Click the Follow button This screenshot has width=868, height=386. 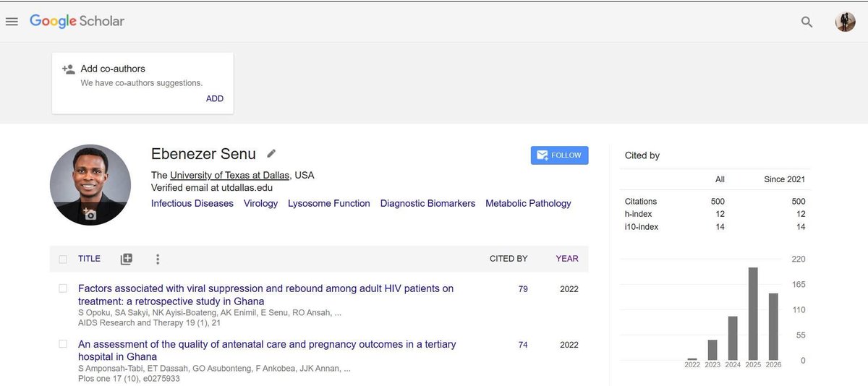(x=559, y=155)
